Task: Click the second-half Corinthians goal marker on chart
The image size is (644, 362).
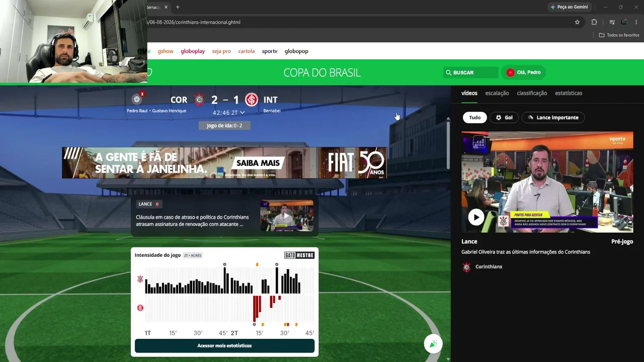Action: [x=277, y=264]
